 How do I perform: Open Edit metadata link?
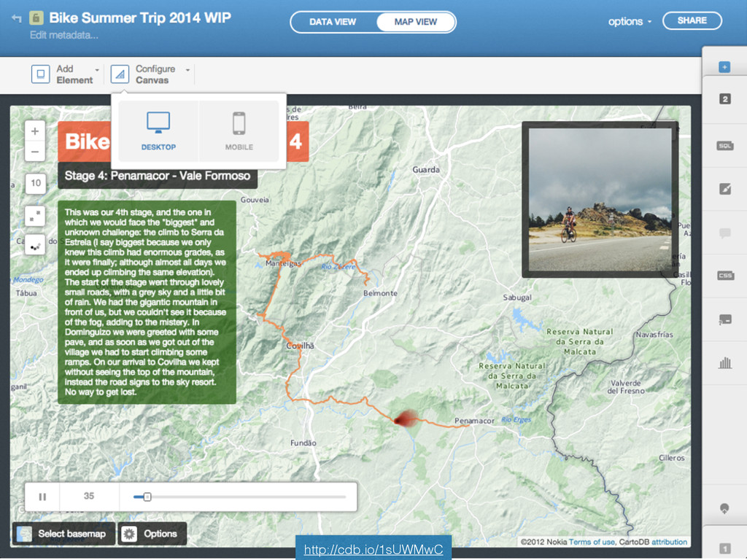coord(64,35)
